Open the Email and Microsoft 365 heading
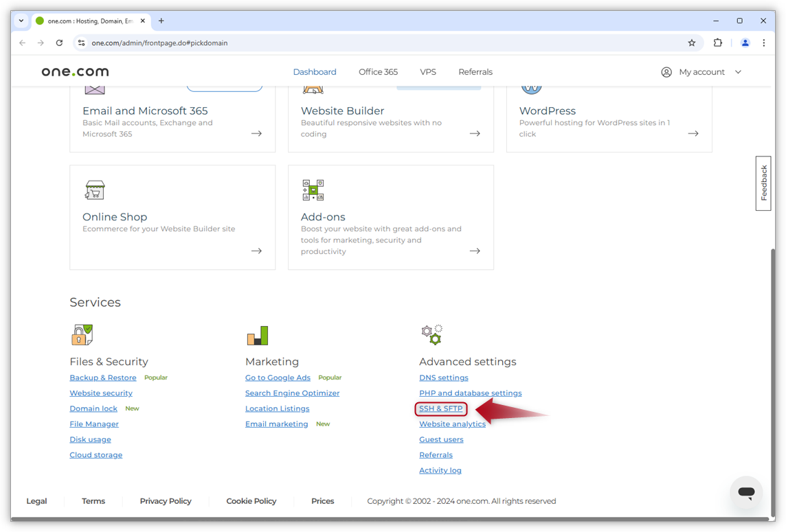Viewport: 786px width, 532px height. pyautogui.click(x=145, y=111)
